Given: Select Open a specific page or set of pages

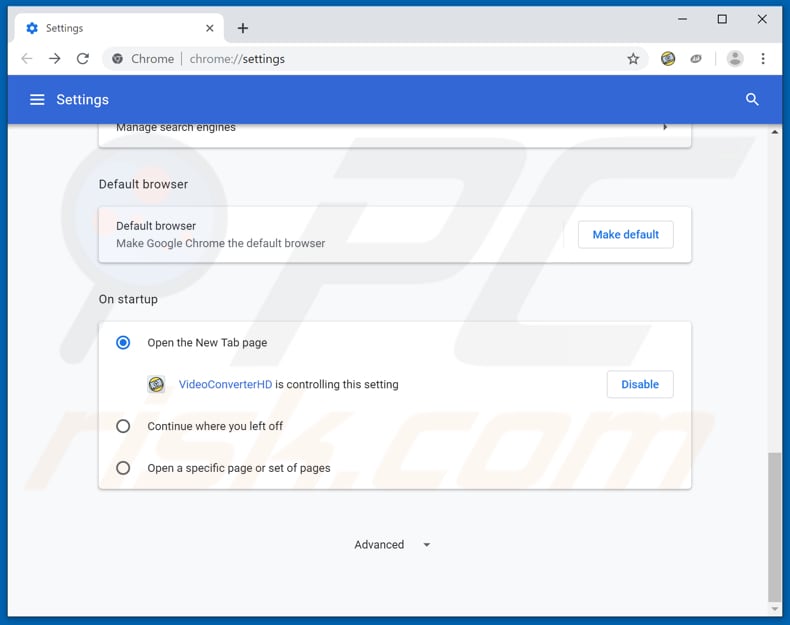Looking at the screenshot, I should click(123, 468).
